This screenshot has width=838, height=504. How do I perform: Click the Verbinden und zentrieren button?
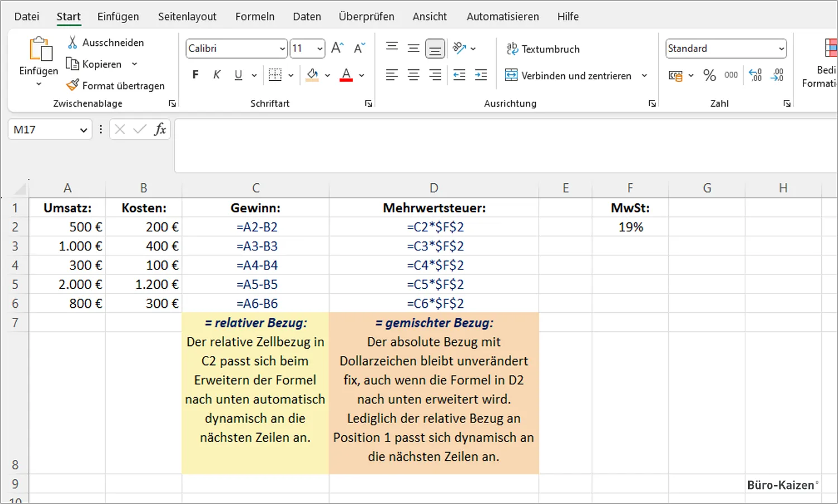click(x=571, y=75)
